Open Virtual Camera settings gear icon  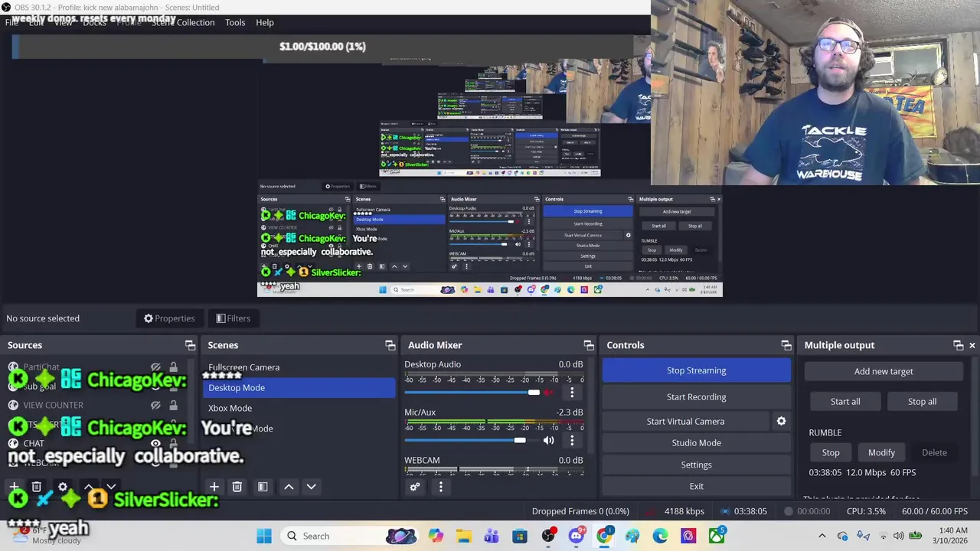(781, 421)
